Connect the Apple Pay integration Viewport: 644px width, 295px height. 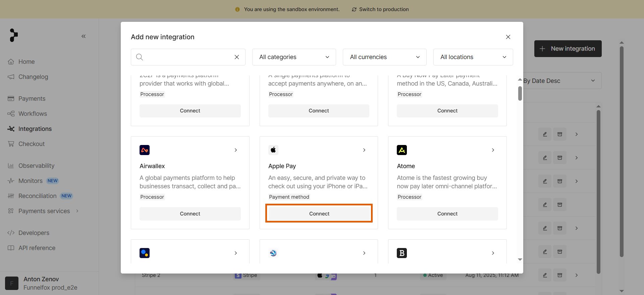(319, 214)
